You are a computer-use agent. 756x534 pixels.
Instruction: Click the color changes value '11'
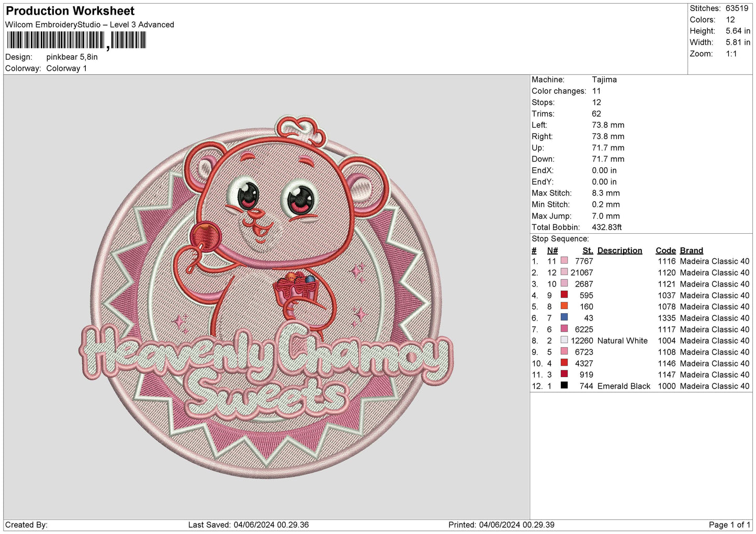point(596,91)
